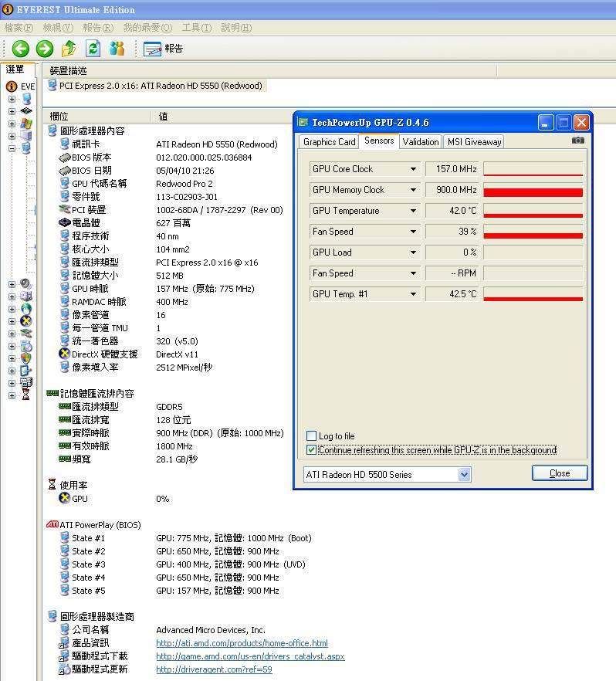Click the DirectX 硬體支援 row icon
This screenshot has height=681, width=616.
[x=64, y=354]
